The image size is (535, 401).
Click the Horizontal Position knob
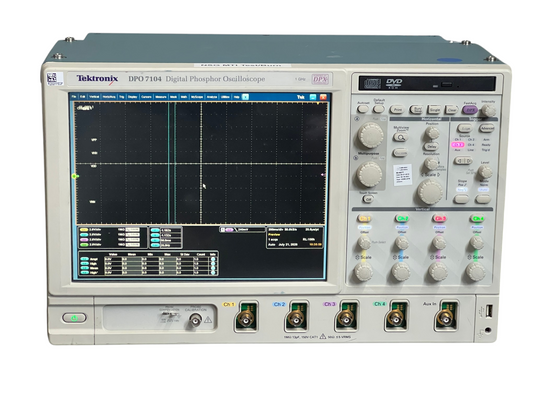432,133
